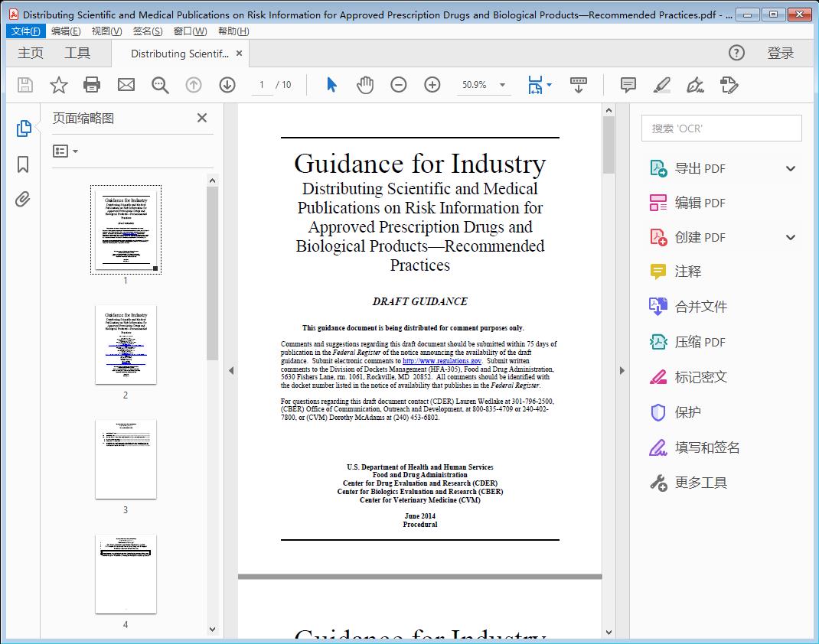Open thumbnail options dropdown menu
The height and width of the screenshot is (644, 819).
(x=65, y=151)
